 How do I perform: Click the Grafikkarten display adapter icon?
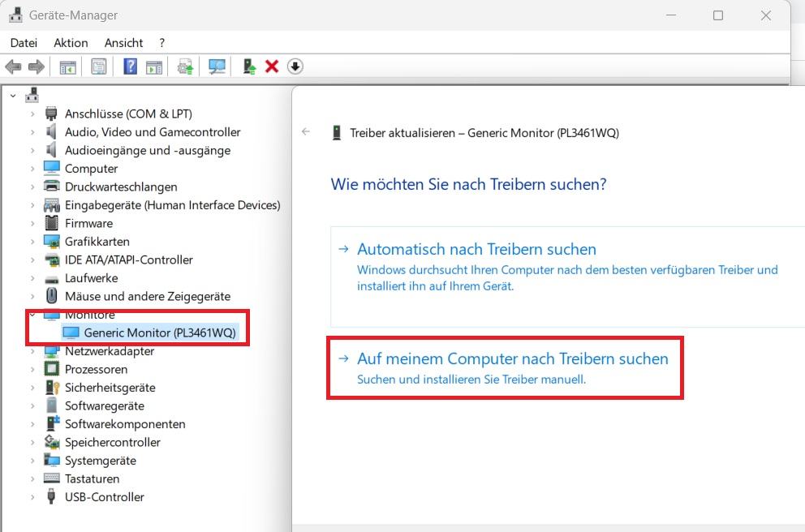pos(51,241)
